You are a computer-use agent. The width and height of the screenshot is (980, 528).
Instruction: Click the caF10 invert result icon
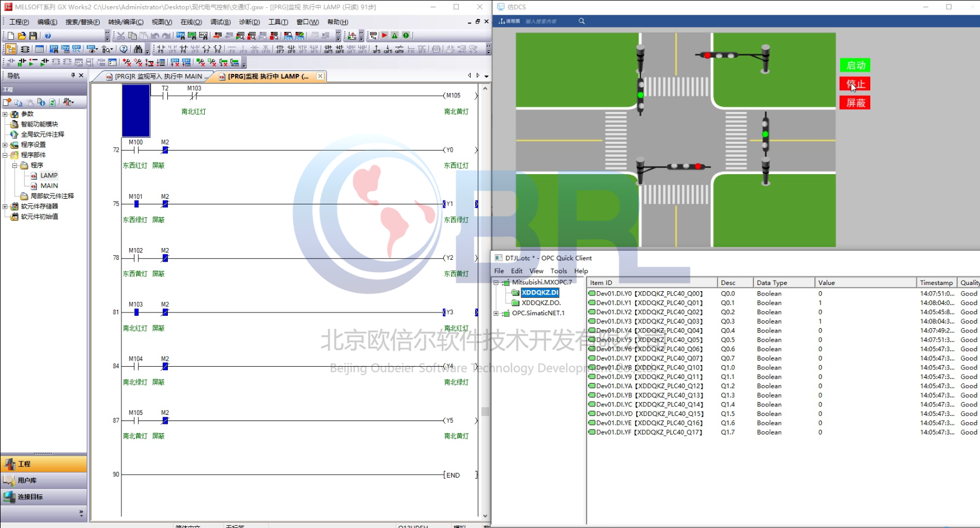[399, 49]
